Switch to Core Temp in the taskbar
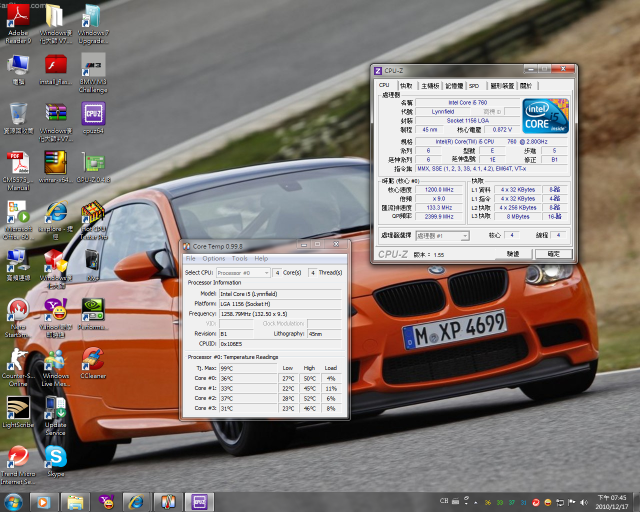The width and height of the screenshot is (640, 512). [x=167, y=502]
